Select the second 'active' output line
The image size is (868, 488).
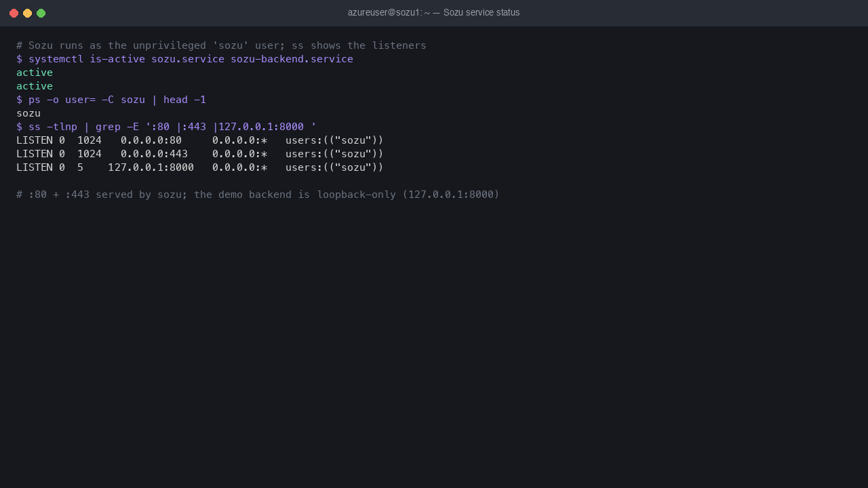pyautogui.click(x=35, y=86)
